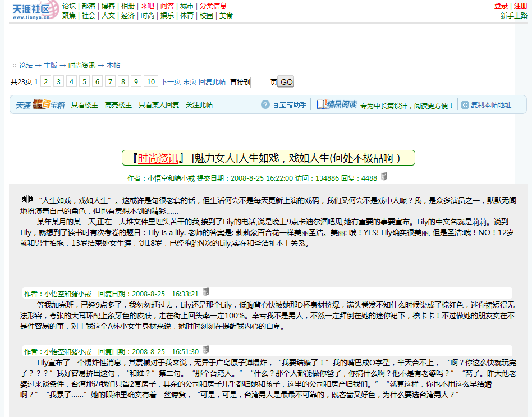Click the 主版 breadcrumb link
Screen dimensions: 532x417
tap(51, 66)
